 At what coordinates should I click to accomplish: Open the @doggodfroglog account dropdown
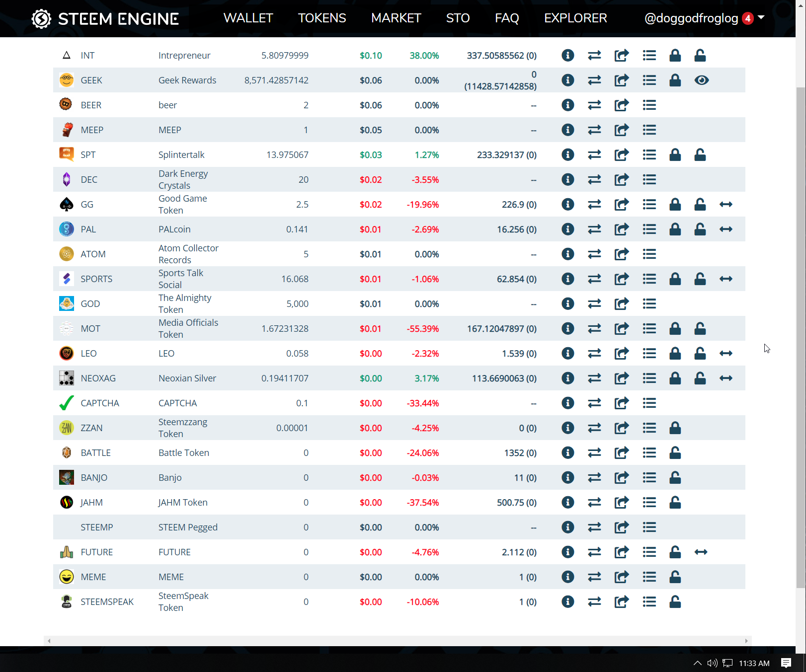(704, 18)
